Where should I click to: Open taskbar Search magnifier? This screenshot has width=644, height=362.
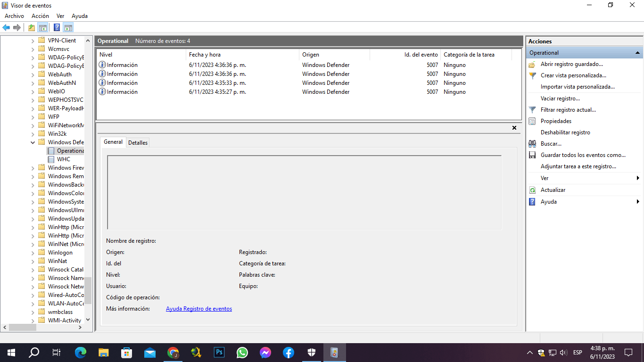(x=34, y=353)
